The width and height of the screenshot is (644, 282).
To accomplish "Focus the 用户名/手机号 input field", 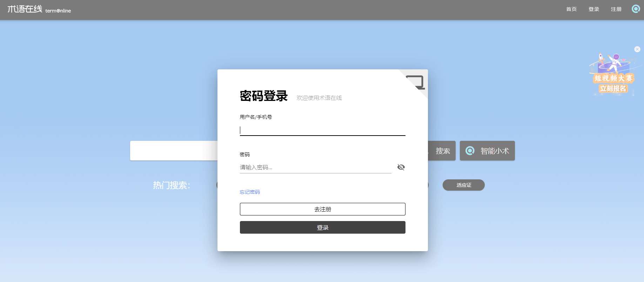I will [x=323, y=130].
